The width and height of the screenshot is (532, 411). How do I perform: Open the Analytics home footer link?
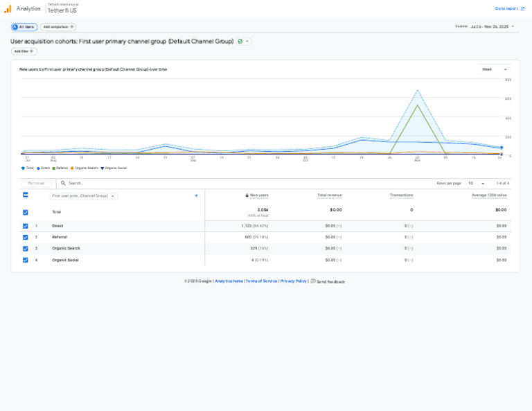[x=229, y=281]
